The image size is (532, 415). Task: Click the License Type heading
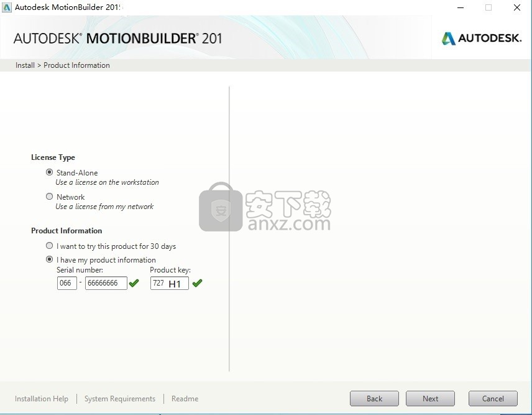click(53, 157)
